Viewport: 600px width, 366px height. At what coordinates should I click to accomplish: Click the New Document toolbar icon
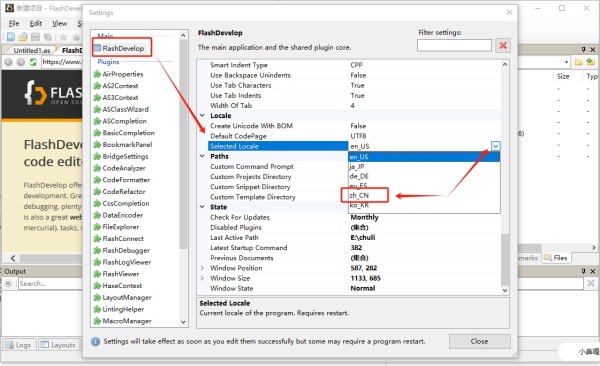pos(11,37)
